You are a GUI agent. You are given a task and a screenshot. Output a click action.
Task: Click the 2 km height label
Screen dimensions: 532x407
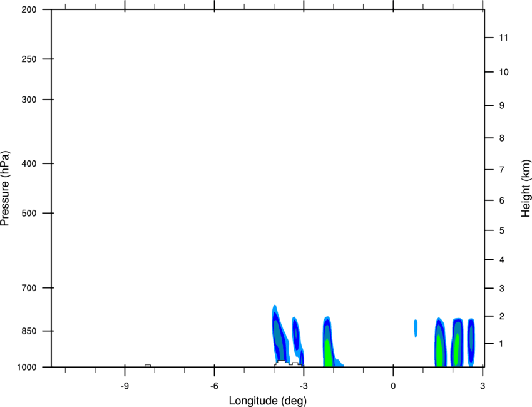[502, 316]
